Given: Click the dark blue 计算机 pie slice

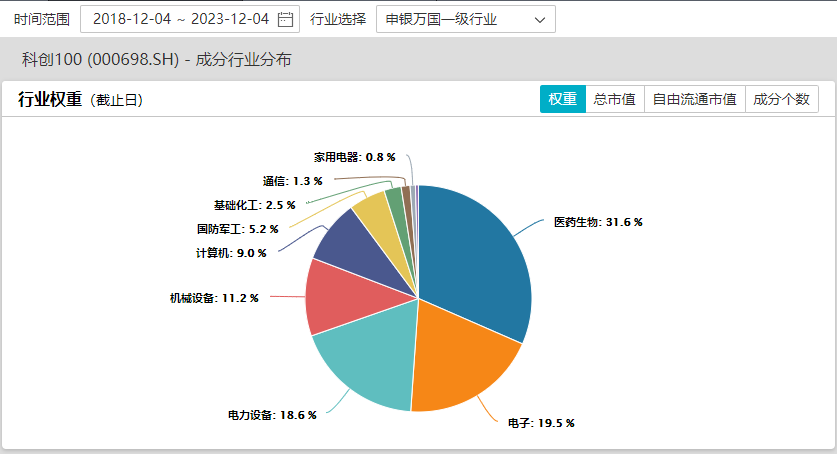Looking at the screenshot, I should pyautogui.click(x=363, y=253).
